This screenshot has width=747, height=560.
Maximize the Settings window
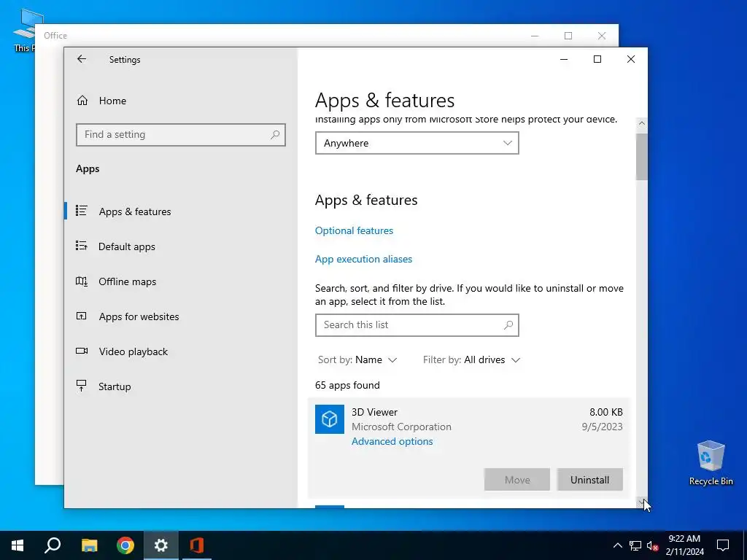(x=597, y=59)
